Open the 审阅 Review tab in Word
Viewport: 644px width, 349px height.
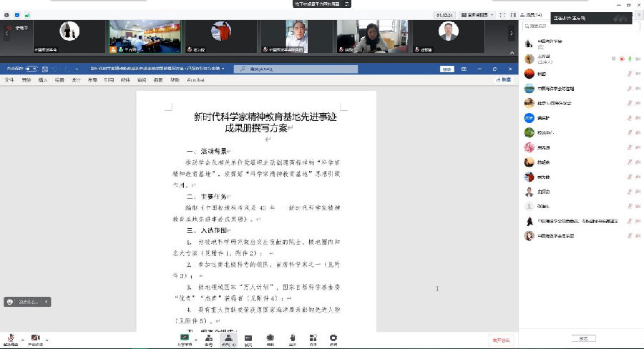coord(142,80)
